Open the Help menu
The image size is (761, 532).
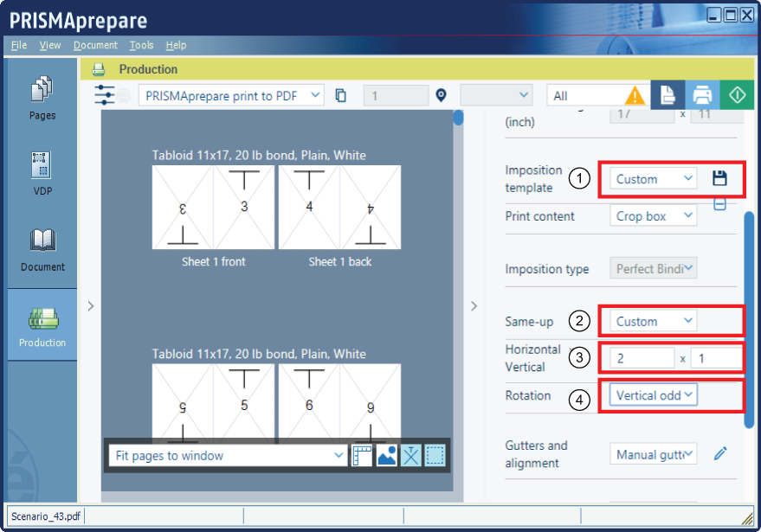coord(176,45)
